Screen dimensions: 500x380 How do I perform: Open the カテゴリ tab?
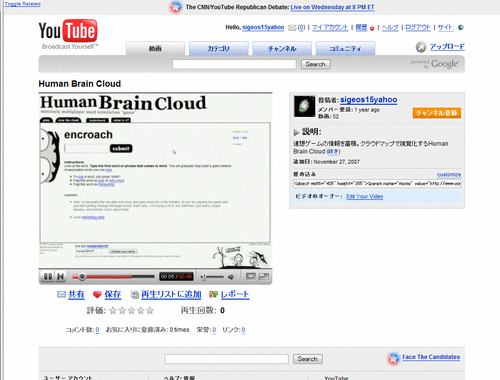(219, 48)
